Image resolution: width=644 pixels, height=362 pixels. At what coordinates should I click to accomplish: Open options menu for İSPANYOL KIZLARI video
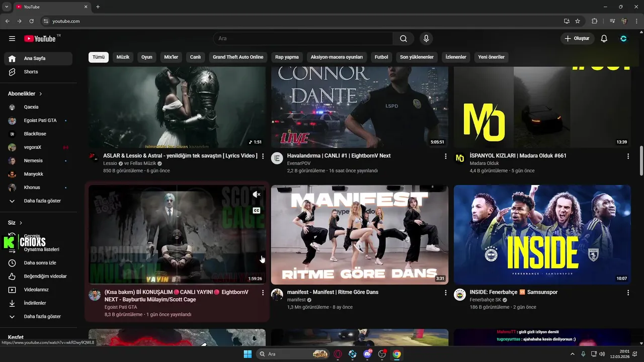628,156
